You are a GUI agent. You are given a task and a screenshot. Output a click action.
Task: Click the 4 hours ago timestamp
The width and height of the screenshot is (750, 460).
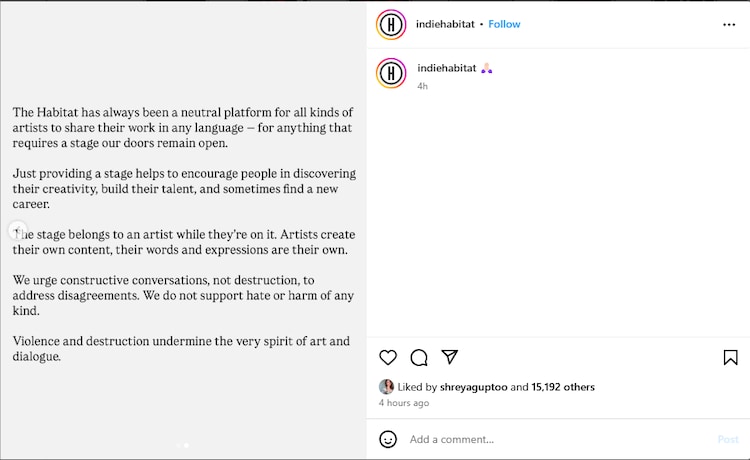(x=404, y=403)
